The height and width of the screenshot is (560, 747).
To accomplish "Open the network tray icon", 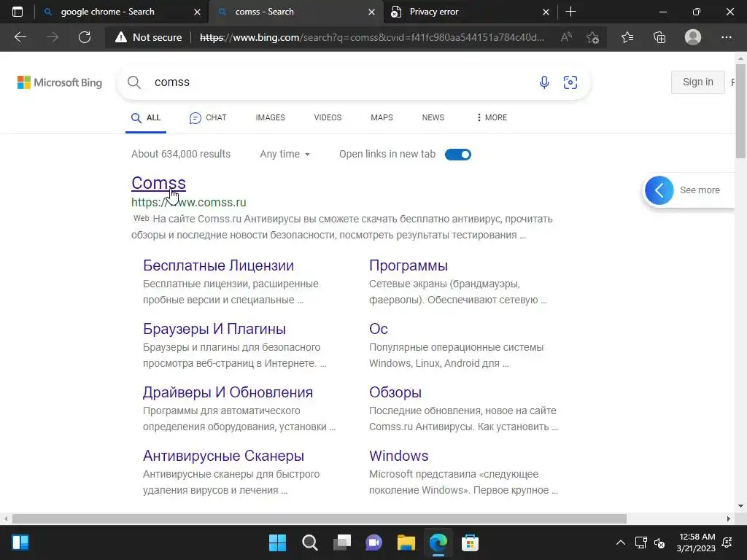I will click(640, 542).
